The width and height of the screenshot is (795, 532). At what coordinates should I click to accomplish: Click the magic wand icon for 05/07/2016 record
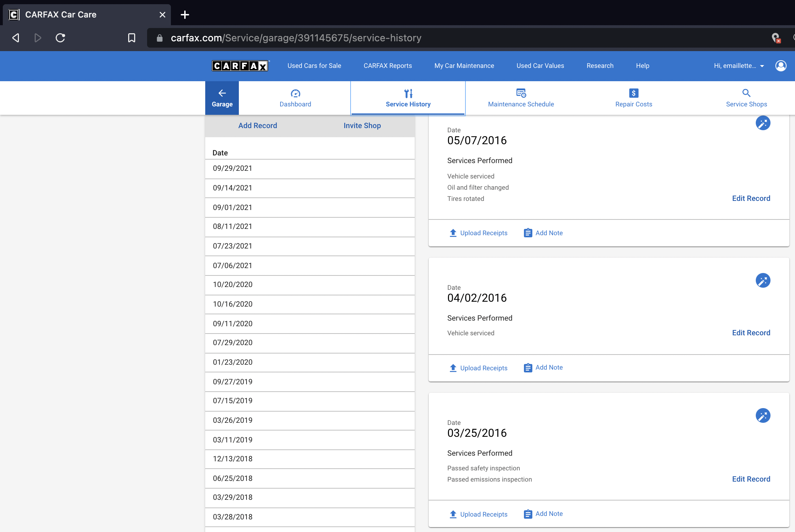click(763, 123)
